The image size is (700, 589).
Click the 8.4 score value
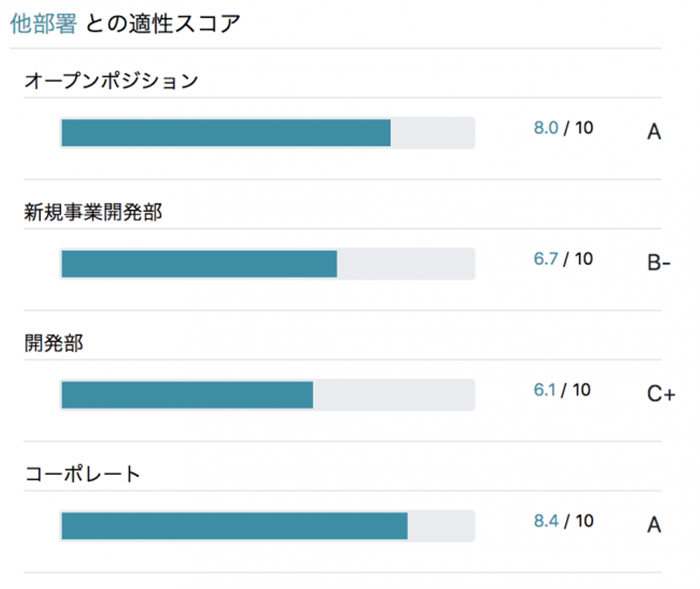(546, 521)
